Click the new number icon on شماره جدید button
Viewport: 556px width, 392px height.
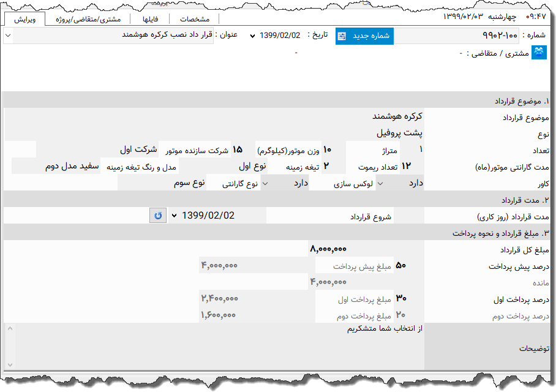tap(342, 36)
